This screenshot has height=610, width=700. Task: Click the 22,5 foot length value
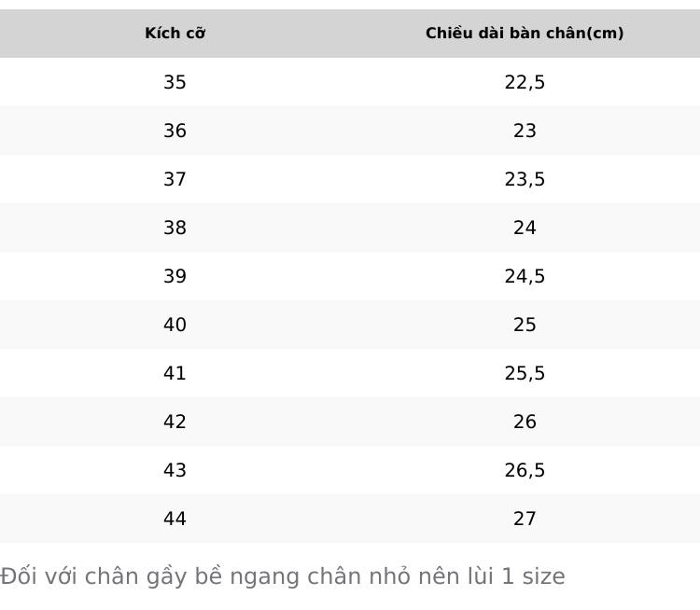tap(525, 83)
